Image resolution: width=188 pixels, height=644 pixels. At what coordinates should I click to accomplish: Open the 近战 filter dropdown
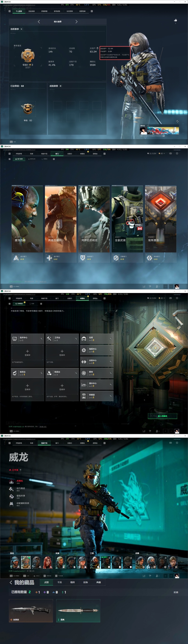click(176, 592)
